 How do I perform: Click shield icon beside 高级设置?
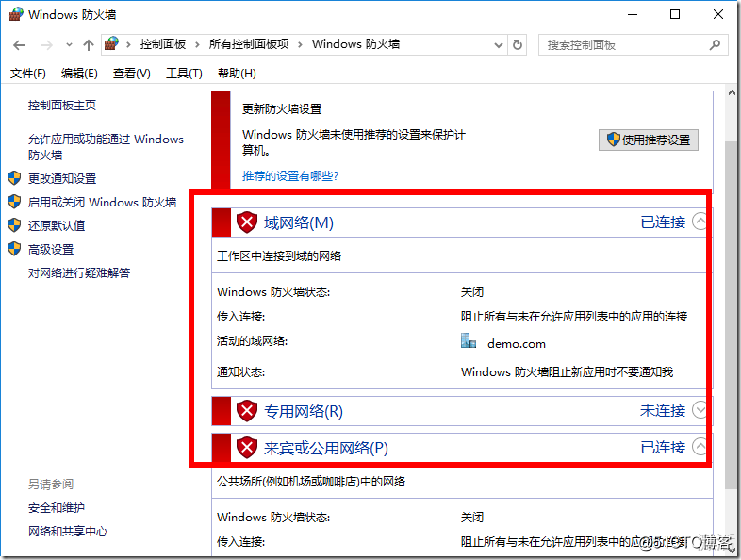tap(14, 249)
